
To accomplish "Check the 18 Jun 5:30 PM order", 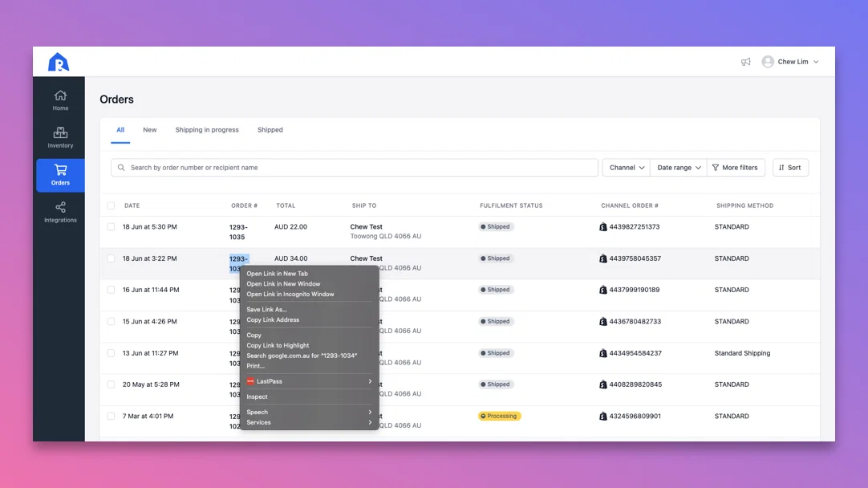I will tap(111, 226).
